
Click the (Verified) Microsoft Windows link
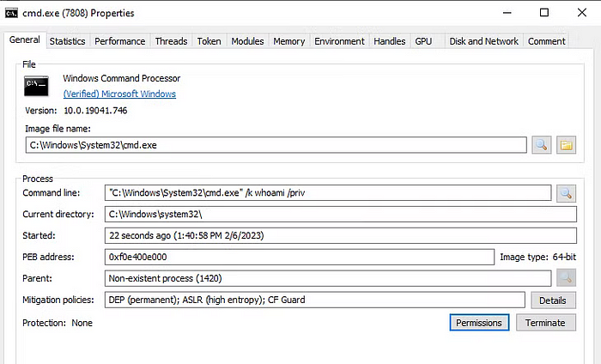point(119,94)
